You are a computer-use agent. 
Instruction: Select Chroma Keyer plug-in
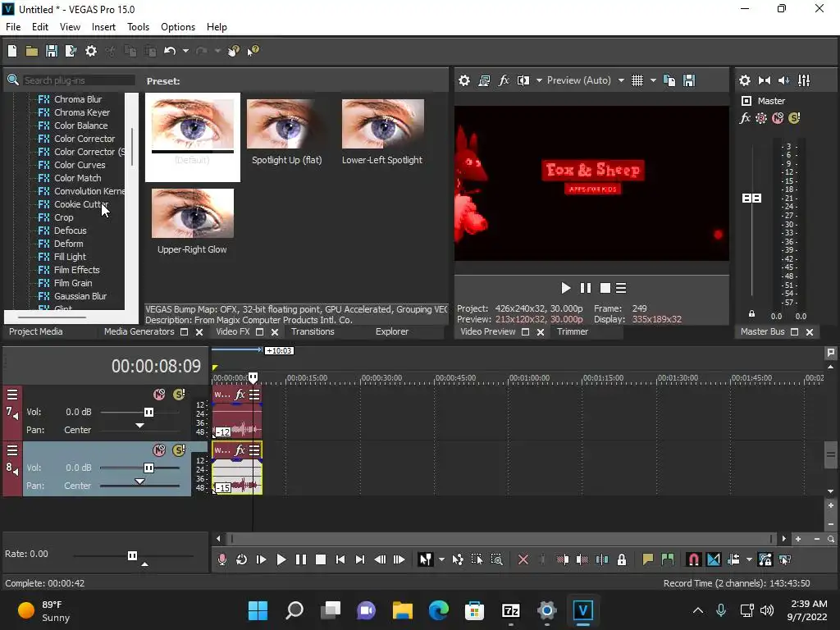81,112
